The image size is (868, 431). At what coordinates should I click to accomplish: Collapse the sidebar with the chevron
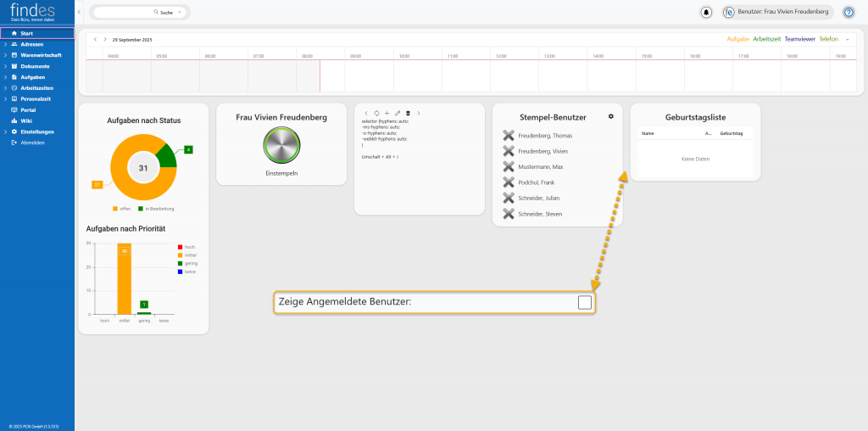pyautogui.click(x=79, y=13)
